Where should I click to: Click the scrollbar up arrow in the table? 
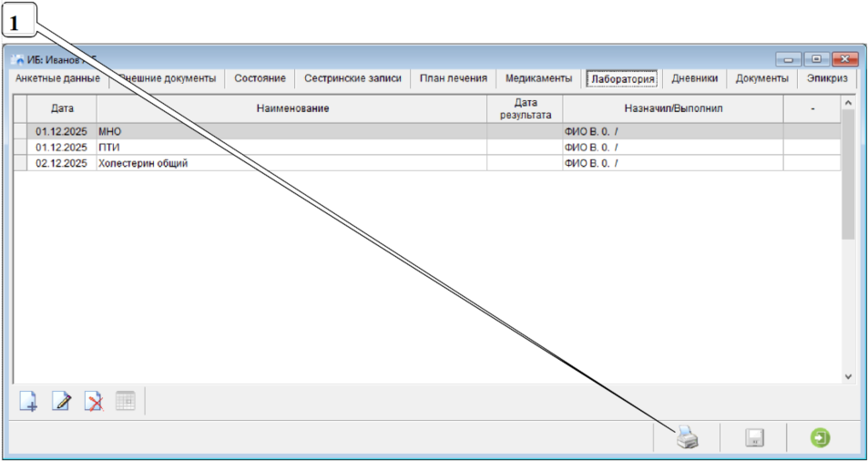coord(848,102)
